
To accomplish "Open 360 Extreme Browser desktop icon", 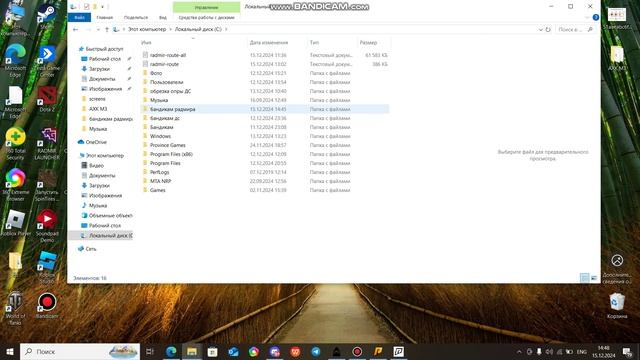I will tap(15, 185).
